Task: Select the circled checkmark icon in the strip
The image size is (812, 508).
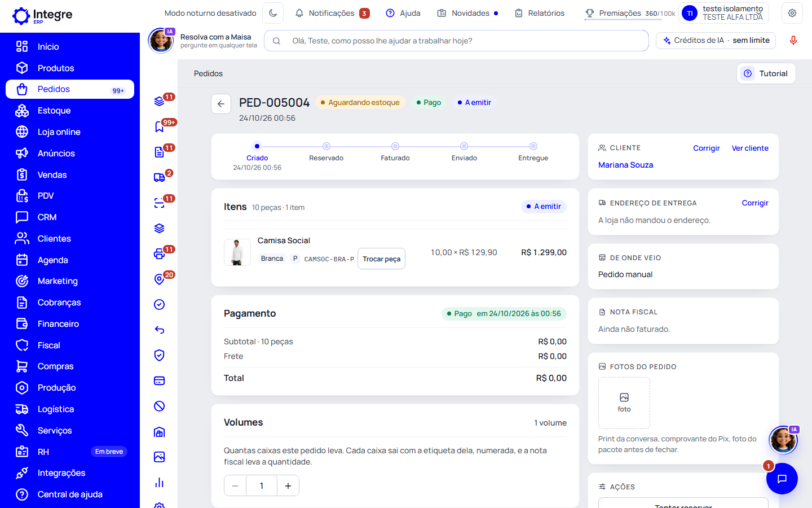Action: click(160, 305)
